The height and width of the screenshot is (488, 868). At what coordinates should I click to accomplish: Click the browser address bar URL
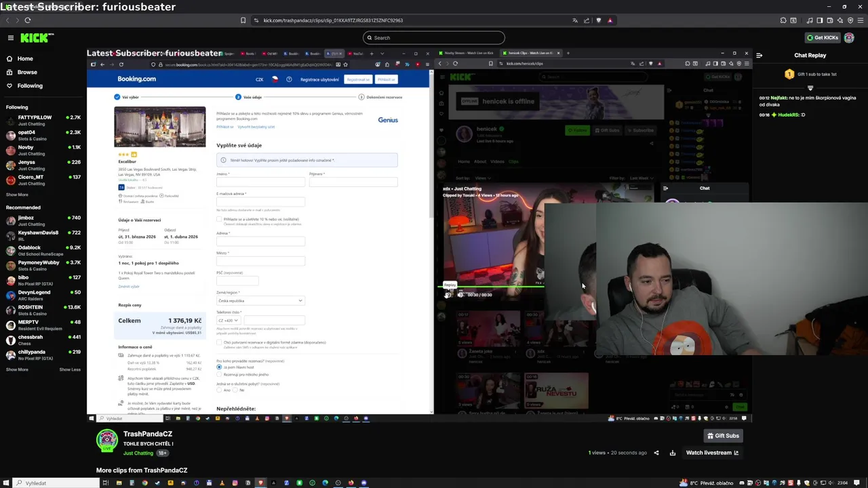(333, 20)
